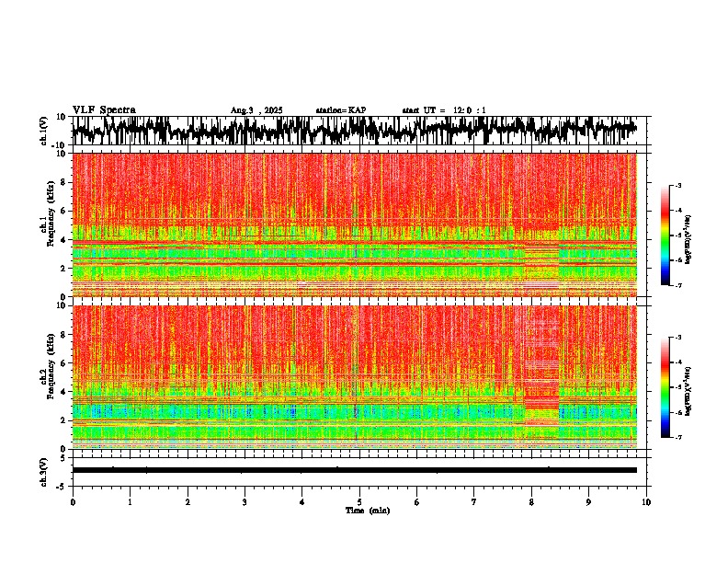Viewport: 728px width, 563px height.
Task: Click the ch.2 log(PSD) colorbar label
Action: [688, 392]
